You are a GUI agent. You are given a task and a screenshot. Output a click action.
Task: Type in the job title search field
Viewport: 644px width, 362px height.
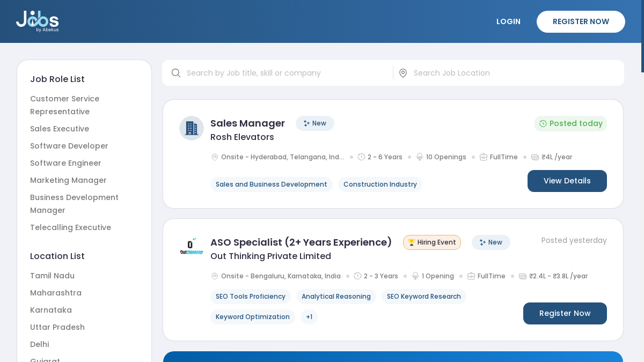(x=284, y=73)
